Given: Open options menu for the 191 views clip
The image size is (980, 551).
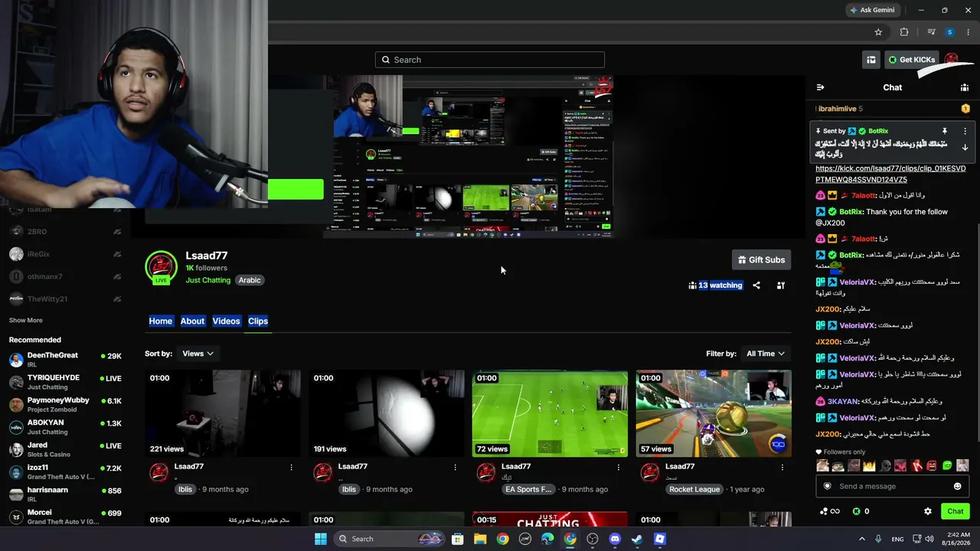Looking at the screenshot, I should [x=455, y=467].
